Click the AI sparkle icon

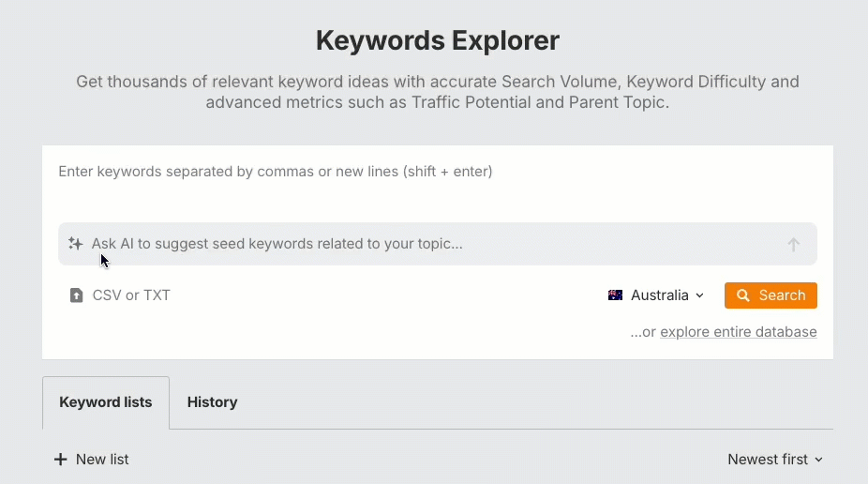(76, 244)
